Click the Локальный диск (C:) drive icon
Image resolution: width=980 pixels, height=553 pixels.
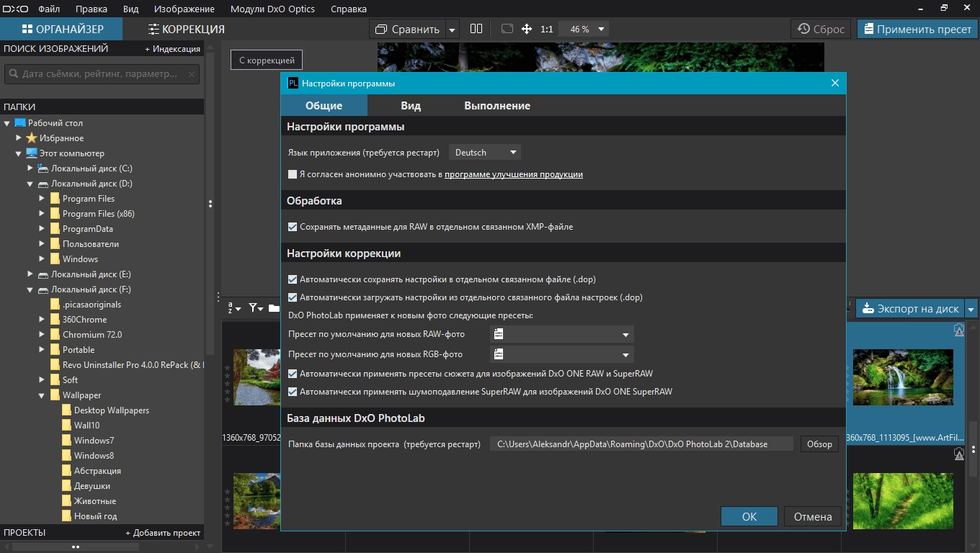43,168
